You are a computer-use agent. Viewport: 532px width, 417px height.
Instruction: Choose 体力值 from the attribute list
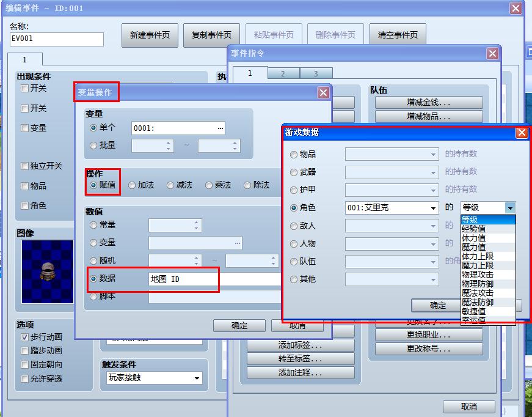(x=488, y=238)
